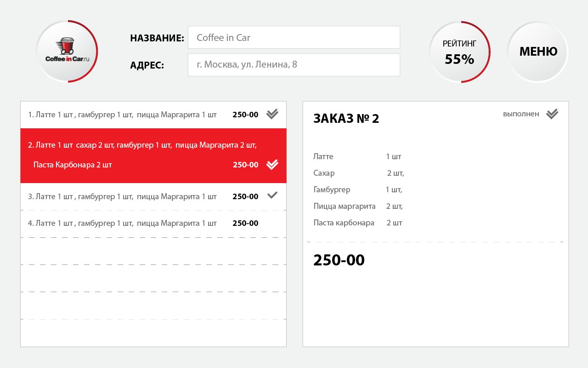The width and height of the screenshot is (588, 368).
Task: Focus the НАЗВАНИЕ input field
Action: tap(294, 37)
